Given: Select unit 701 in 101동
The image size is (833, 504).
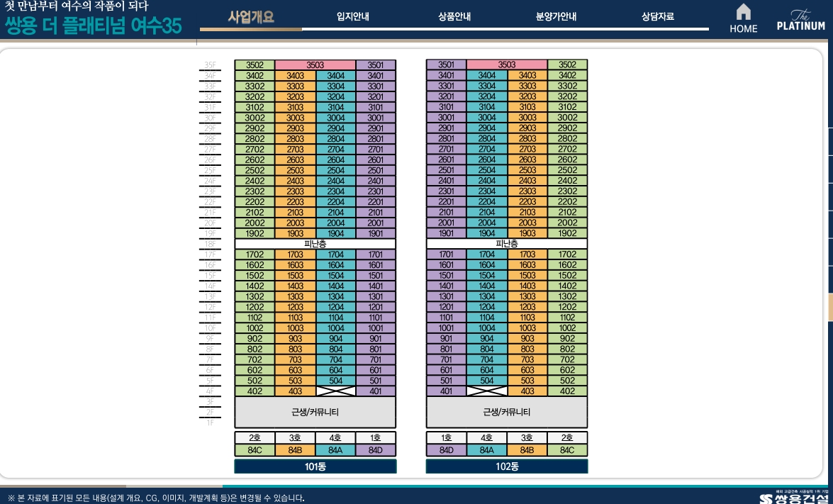Looking at the screenshot, I should coord(376,359).
